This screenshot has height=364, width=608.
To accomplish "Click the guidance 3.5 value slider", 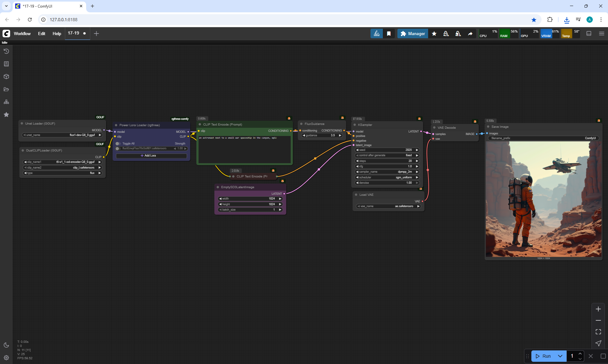I will [x=322, y=135].
